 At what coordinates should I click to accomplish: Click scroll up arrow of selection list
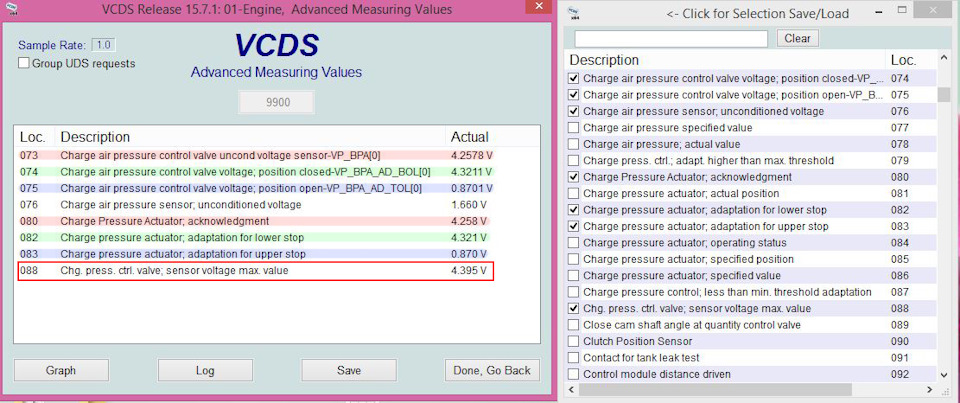(943, 59)
